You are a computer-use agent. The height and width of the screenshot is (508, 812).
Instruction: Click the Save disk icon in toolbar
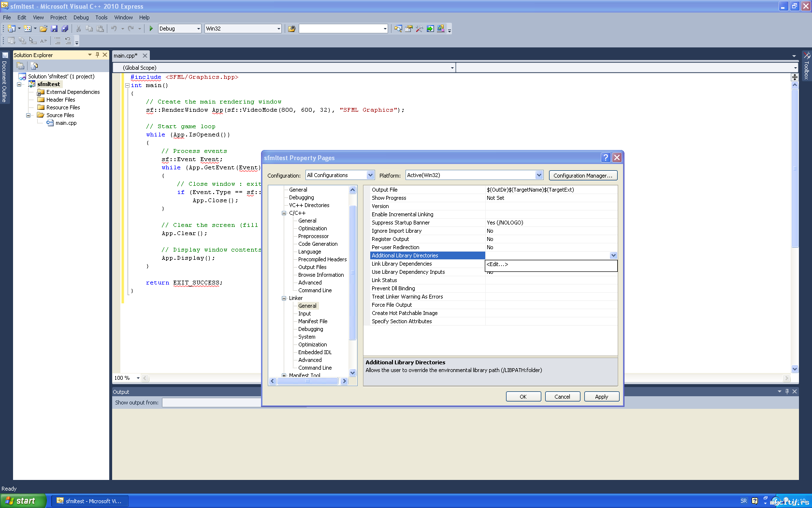pos(54,29)
